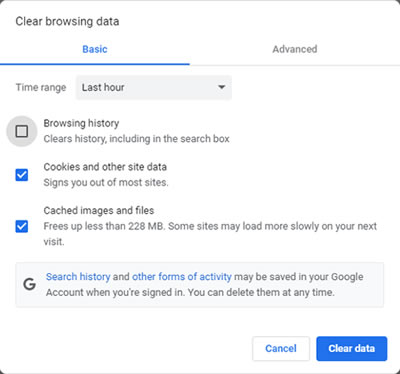Viewport: 400px width, 374px height.
Task: Click the Google G logo icon
Action: click(x=30, y=284)
